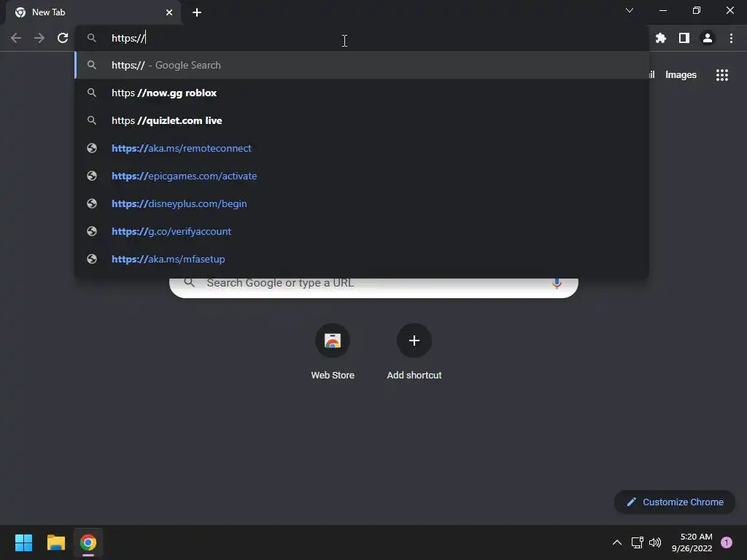Viewport: 747px width, 560px height.
Task: Go back using the back arrow
Action: pyautogui.click(x=16, y=38)
